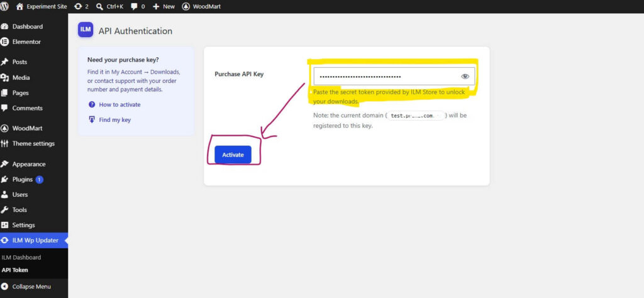
Task: Click the Plugins plug icon
Action: tap(4, 179)
